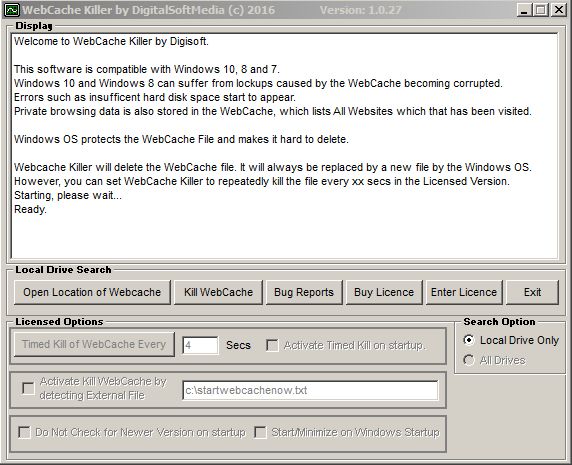Focus the seconds interval input field

point(200,345)
